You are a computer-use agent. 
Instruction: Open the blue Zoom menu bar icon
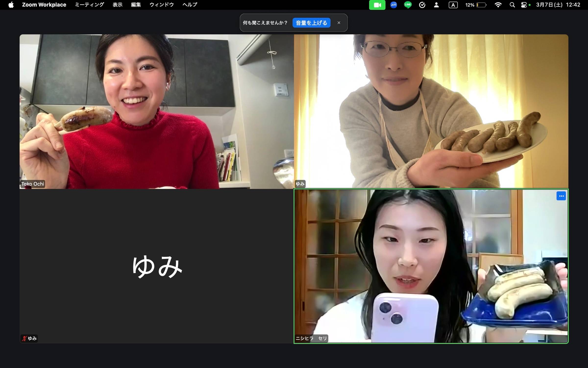click(x=393, y=5)
